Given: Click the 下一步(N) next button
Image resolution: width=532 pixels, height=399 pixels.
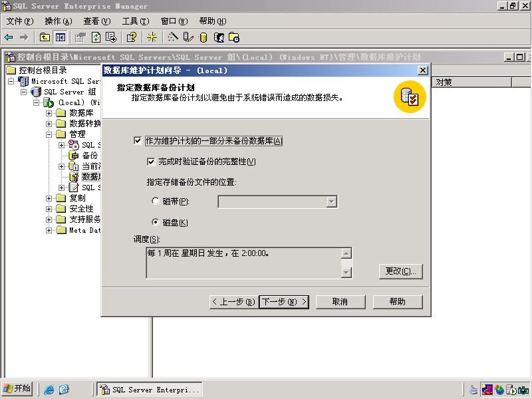Looking at the screenshot, I should click(x=285, y=302).
